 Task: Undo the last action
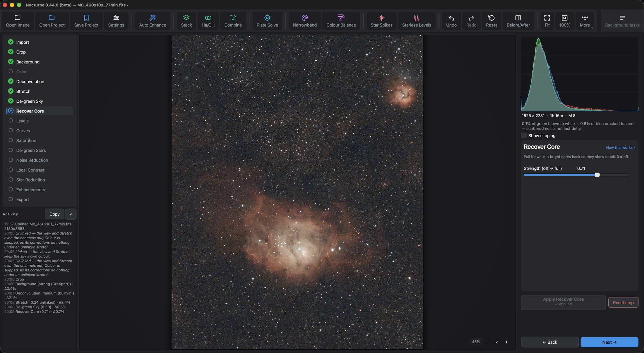pos(451,21)
